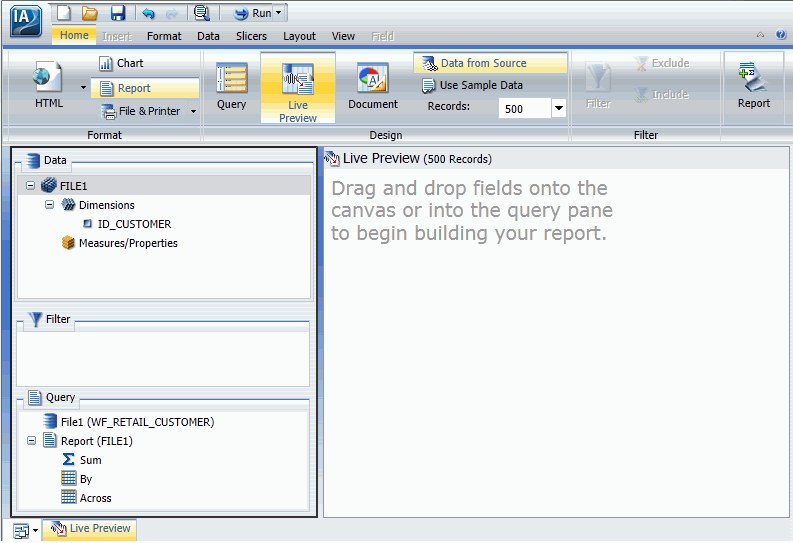
Task: Open the preview magnifier icon in the toolbar
Action: [202, 13]
